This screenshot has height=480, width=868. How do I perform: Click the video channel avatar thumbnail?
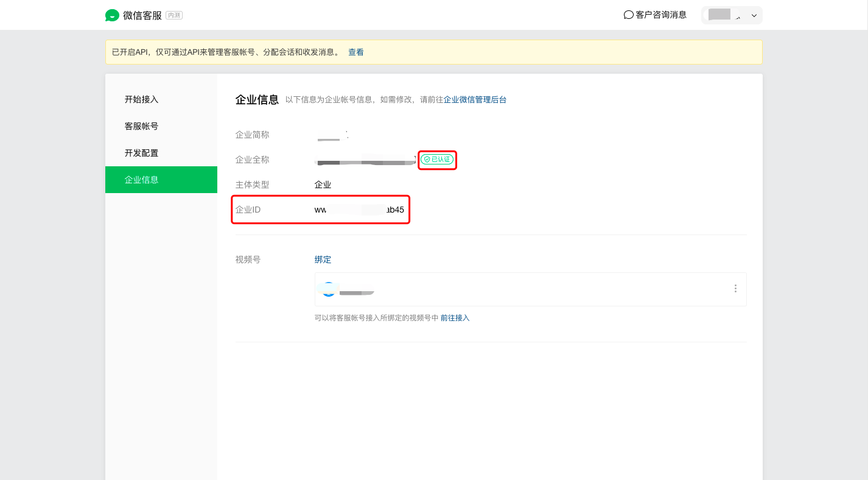tap(328, 289)
